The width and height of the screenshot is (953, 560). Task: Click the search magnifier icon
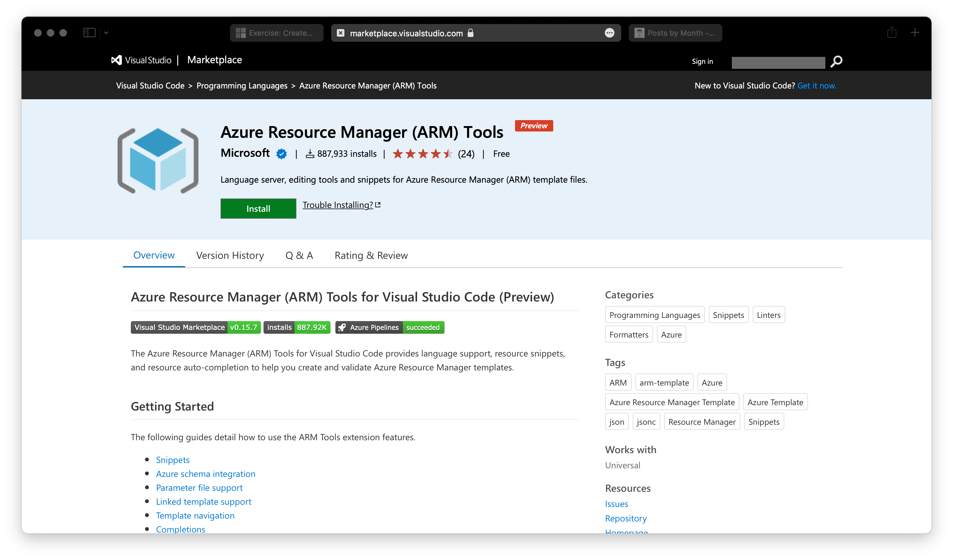tap(836, 62)
